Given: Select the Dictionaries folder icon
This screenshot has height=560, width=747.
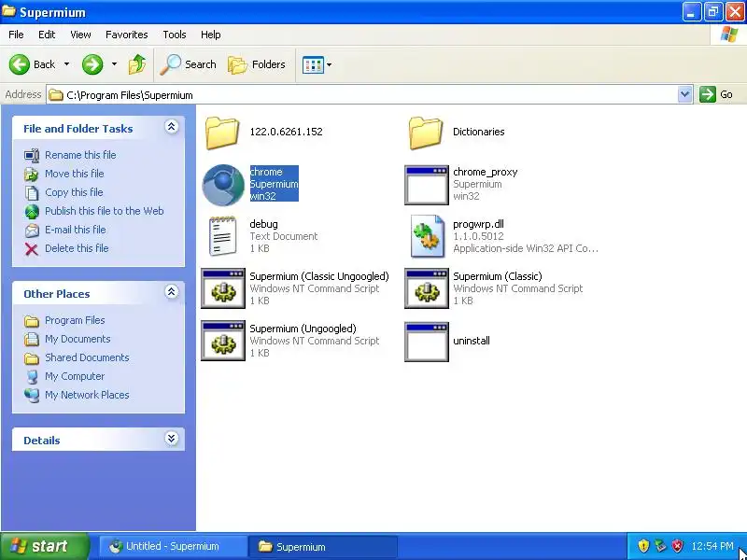Looking at the screenshot, I should [x=426, y=133].
